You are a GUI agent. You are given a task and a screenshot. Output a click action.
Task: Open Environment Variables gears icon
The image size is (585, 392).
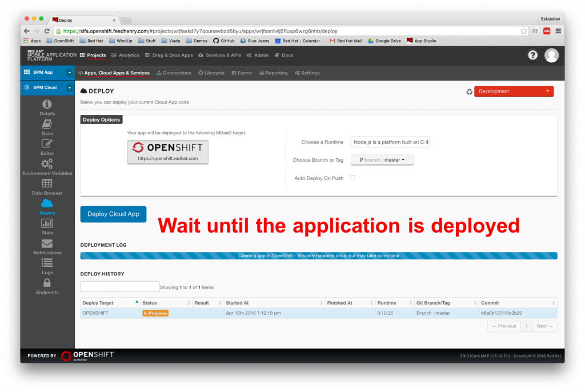click(47, 163)
